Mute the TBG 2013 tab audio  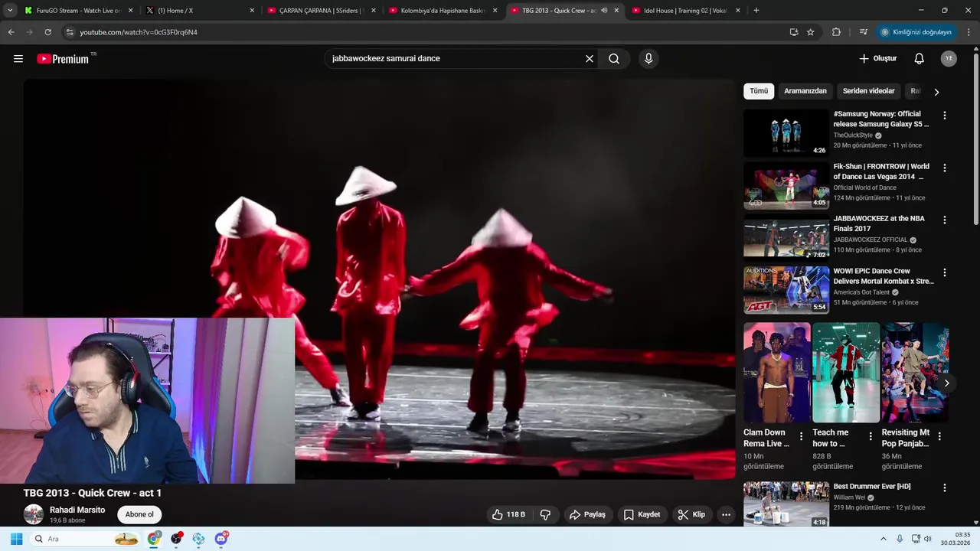604,11
